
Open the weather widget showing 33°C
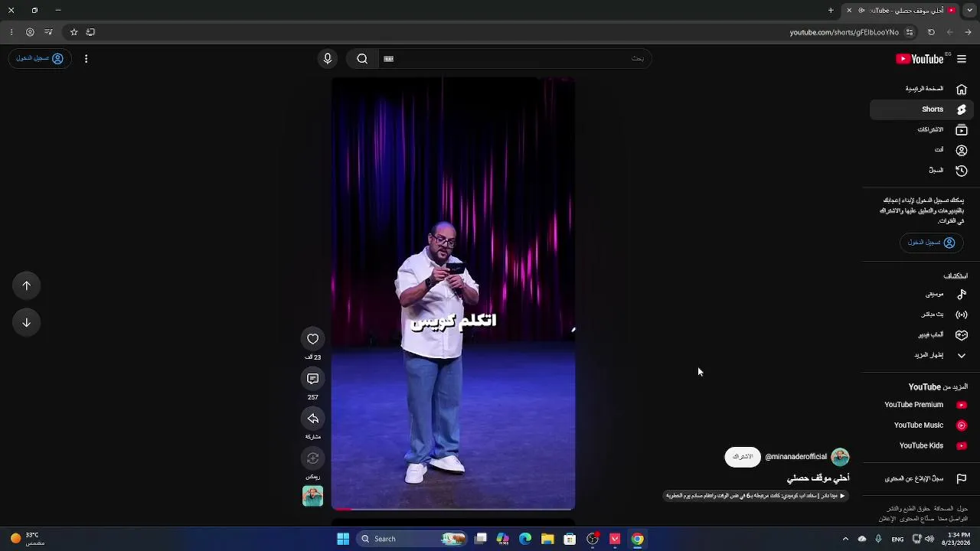28,539
